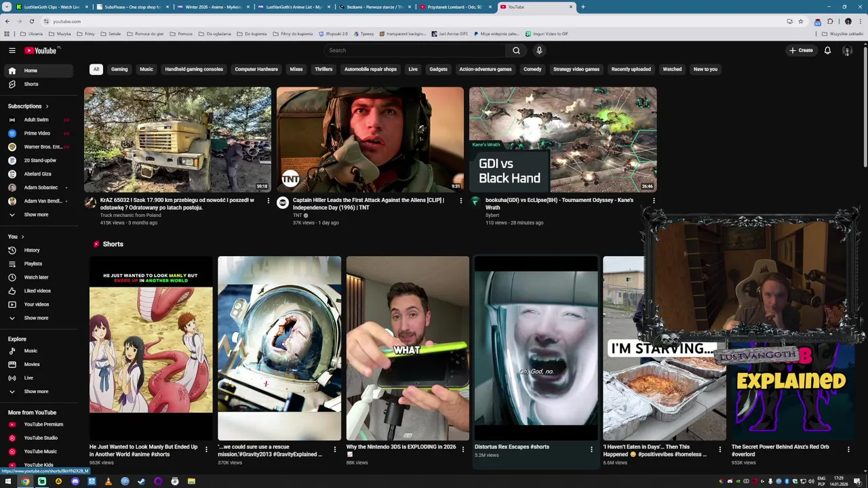Expand the You section Show more
The height and width of the screenshot is (488, 868).
[x=39, y=318]
